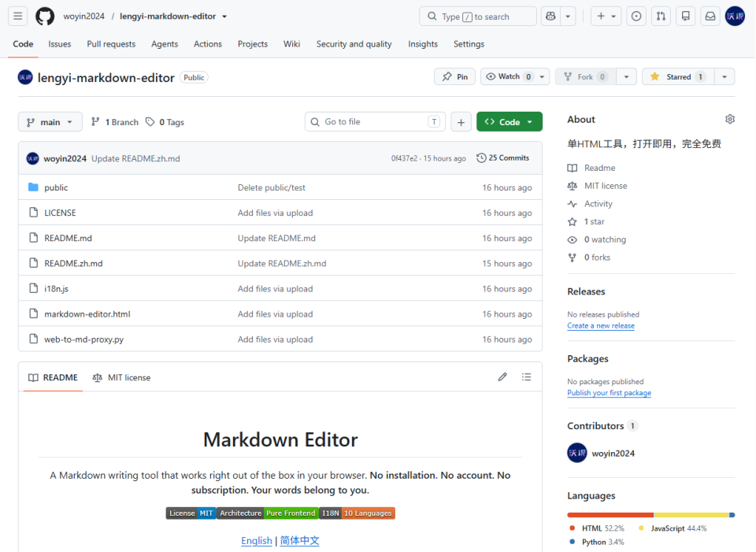Pin this repository to profile
Screen dimensions: 756x552
[454, 76]
